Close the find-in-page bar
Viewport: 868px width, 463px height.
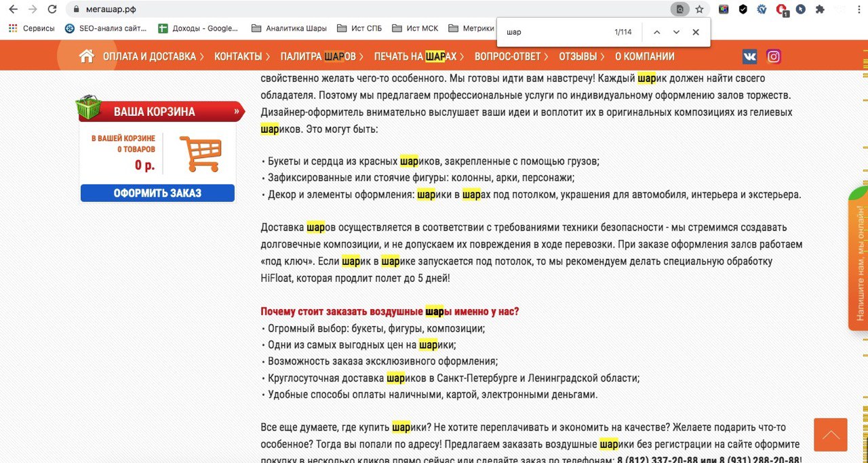696,32
